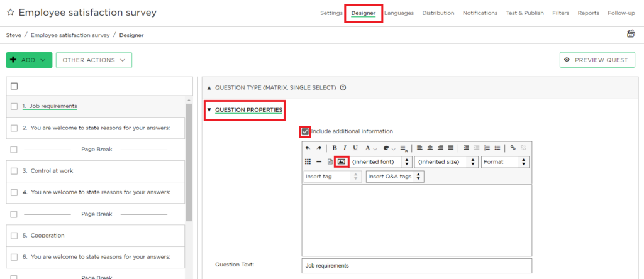The image size is (644, 279).
Task: Align text right in the editor
Action: [440, 148]
